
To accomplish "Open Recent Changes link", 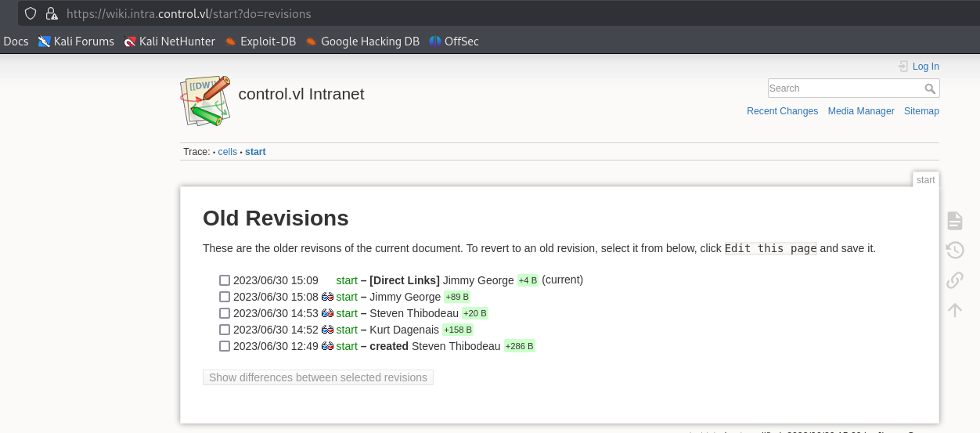I will [x=782, y=111].
